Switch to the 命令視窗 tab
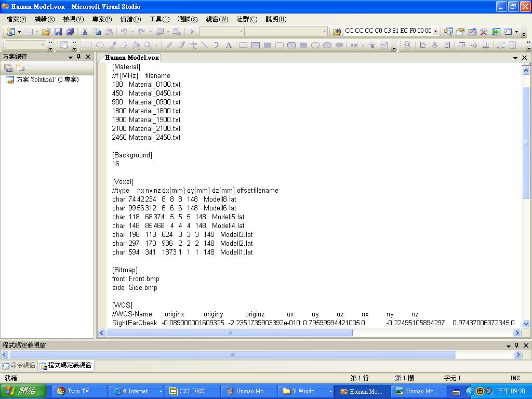This screenshot has height=399, width=532. pos(19,365)
